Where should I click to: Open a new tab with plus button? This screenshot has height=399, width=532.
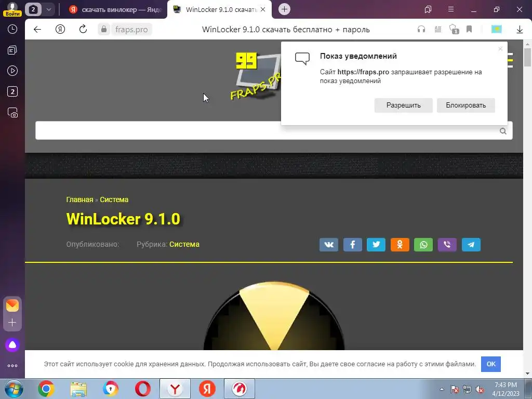tap(284, 9)
